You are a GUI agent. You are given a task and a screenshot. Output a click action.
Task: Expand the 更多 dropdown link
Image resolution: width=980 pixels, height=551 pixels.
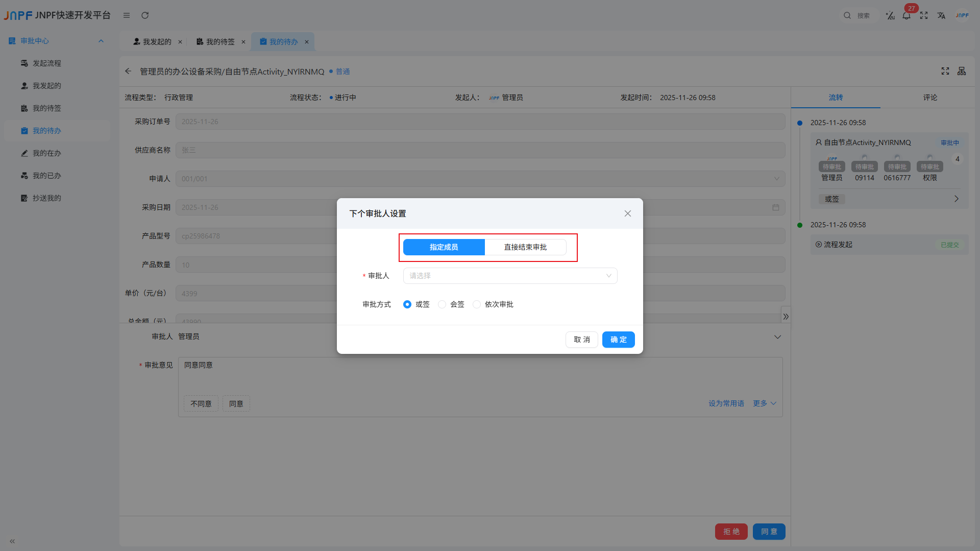(x=764, y=403)
